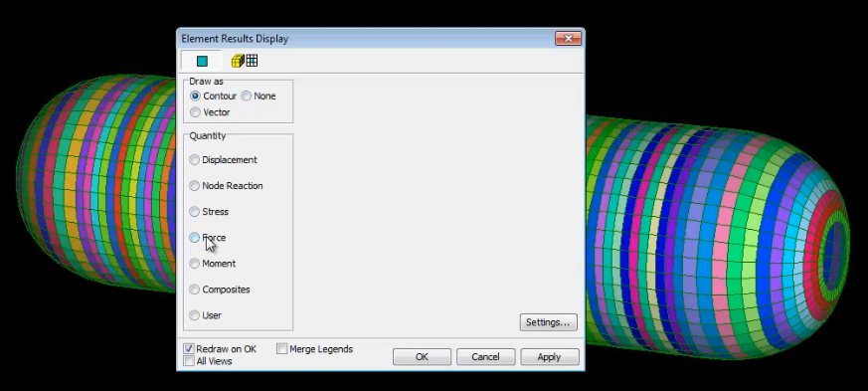The image size is (868, 391).
Task: Confirm with the OK button
Action: (x=422, y=356)
